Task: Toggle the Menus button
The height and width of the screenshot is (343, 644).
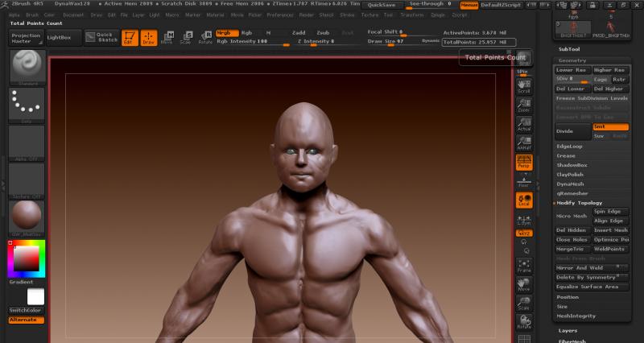Action: [x=469, y=6]
